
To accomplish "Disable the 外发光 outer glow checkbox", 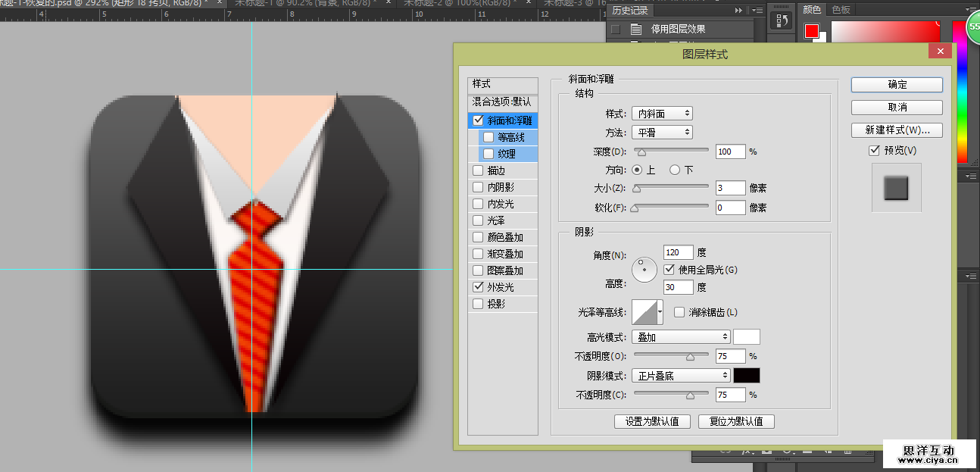I will coord(478,287).
